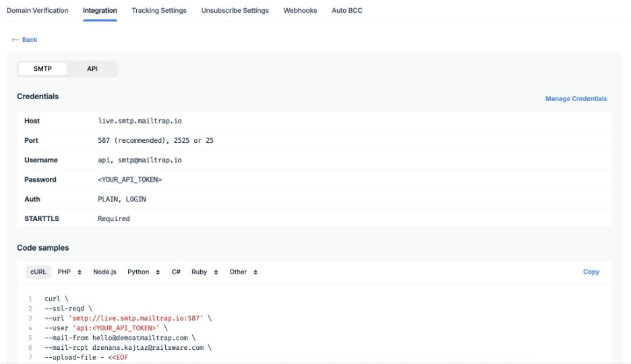Go to the Webhooks tab
This screenshot has height=364, width=631.
pyautogui.click(x=300, y=11)
